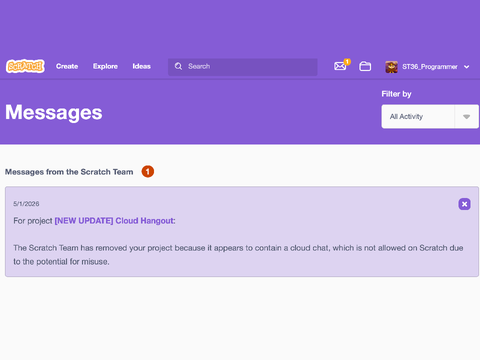Open the My Stuff folder icon
480x360 pixels.
coord(365,66)
